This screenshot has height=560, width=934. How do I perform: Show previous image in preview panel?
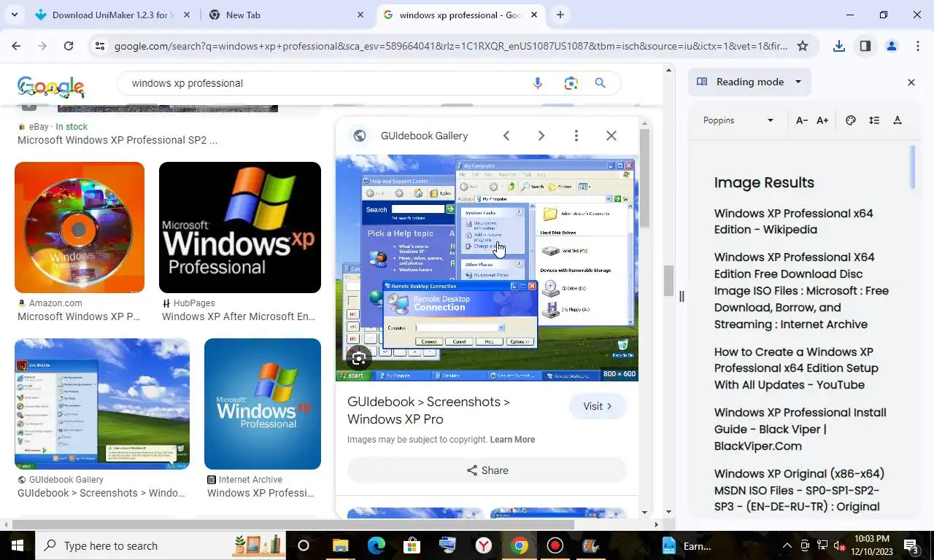click(x=506, y=136)
